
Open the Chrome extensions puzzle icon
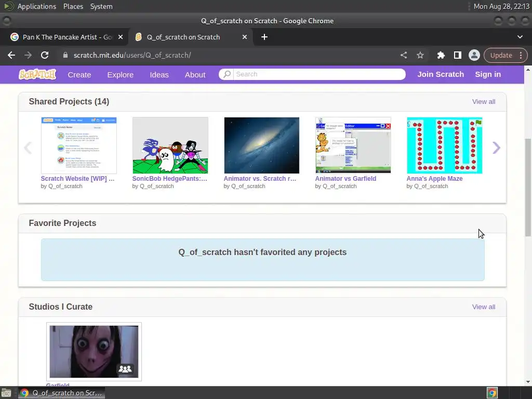[441, 55]
